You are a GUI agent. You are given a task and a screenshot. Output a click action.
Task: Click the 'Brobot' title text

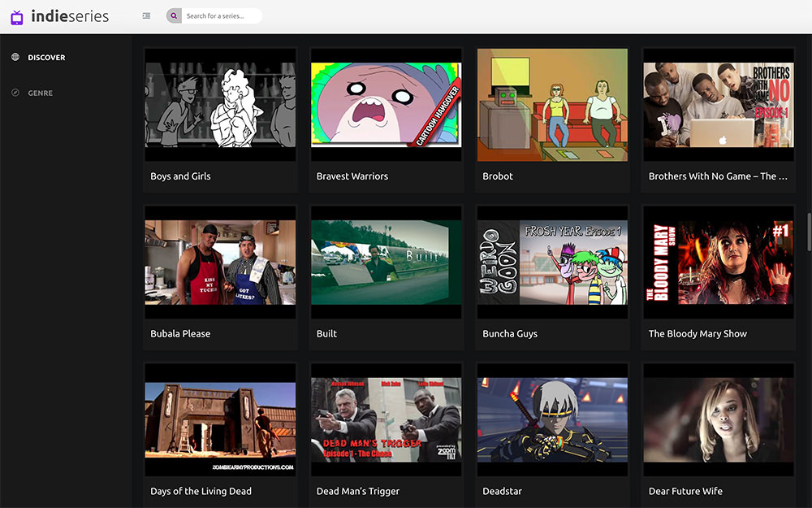(x=498, y=176)
